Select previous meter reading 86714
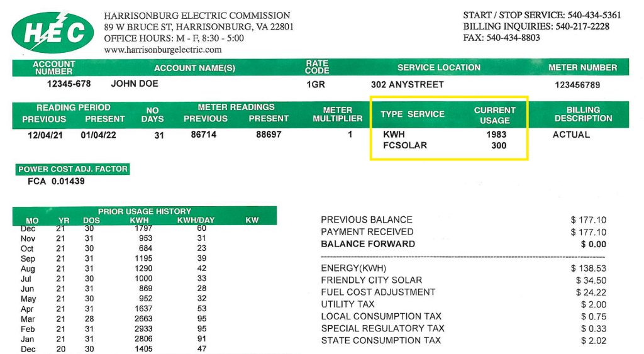The image size is (644, 354). [x=203, y=135]
